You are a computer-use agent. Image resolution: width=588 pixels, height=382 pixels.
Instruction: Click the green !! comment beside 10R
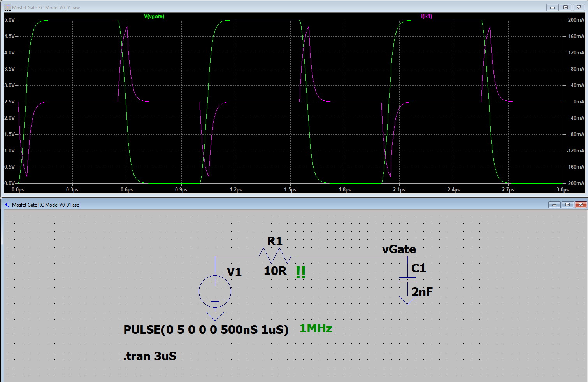click(301, 272)
